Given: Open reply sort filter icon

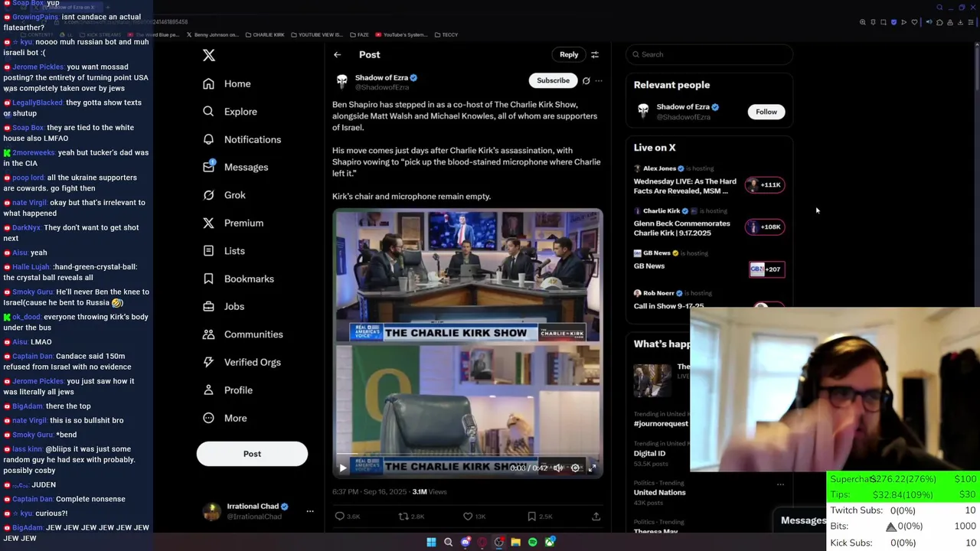Looking at the screenshot, I should tap(595, 54).
